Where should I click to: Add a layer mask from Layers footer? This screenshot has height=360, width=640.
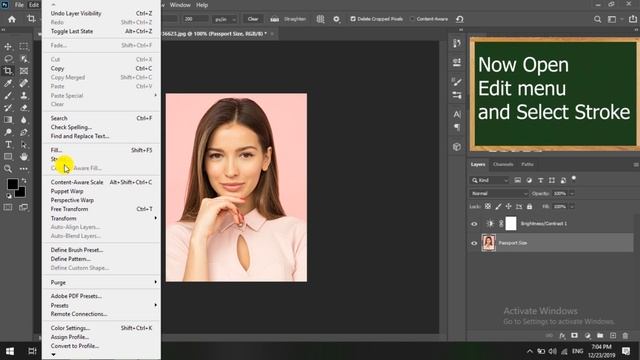[x=574, y=336]
